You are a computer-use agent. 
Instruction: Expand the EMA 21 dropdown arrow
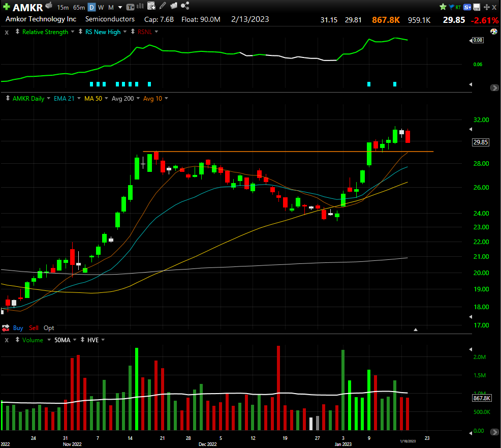click(x=79, y=98)
